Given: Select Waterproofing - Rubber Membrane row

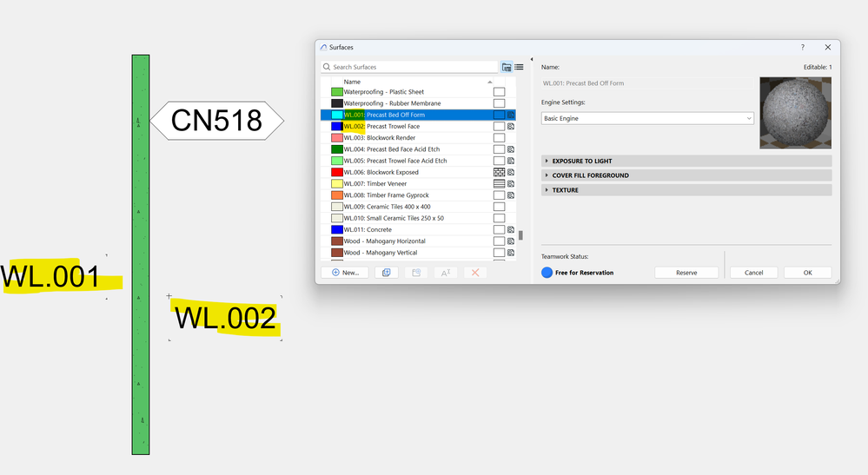Looking at the screenshot, I should click(x=418, y=103).
